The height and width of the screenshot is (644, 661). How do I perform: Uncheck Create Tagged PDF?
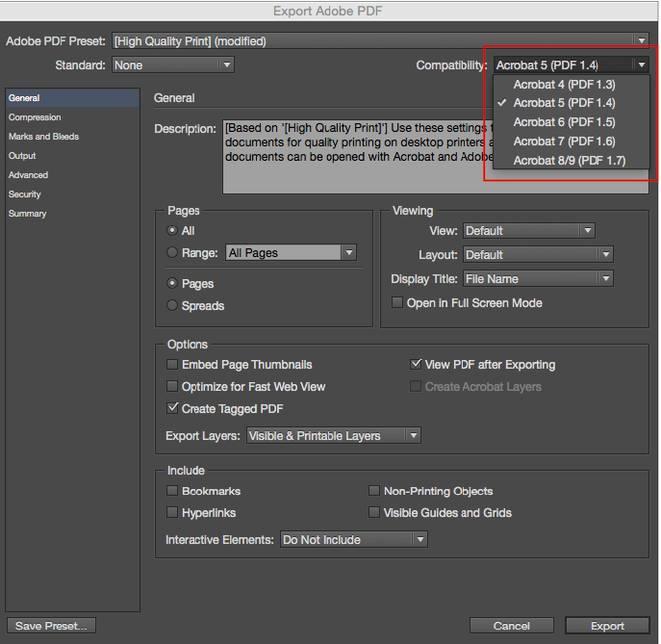click(x=172, y=408)
